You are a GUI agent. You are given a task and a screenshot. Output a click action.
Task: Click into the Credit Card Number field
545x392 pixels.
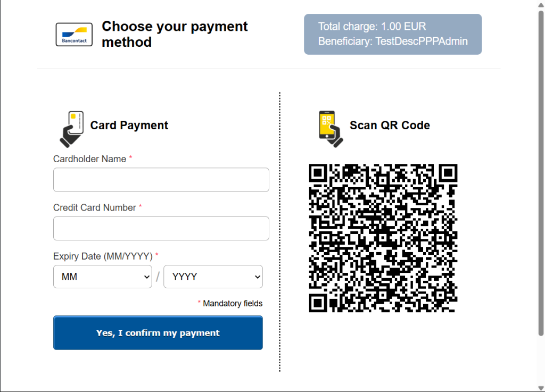click(x=161, y=228)
